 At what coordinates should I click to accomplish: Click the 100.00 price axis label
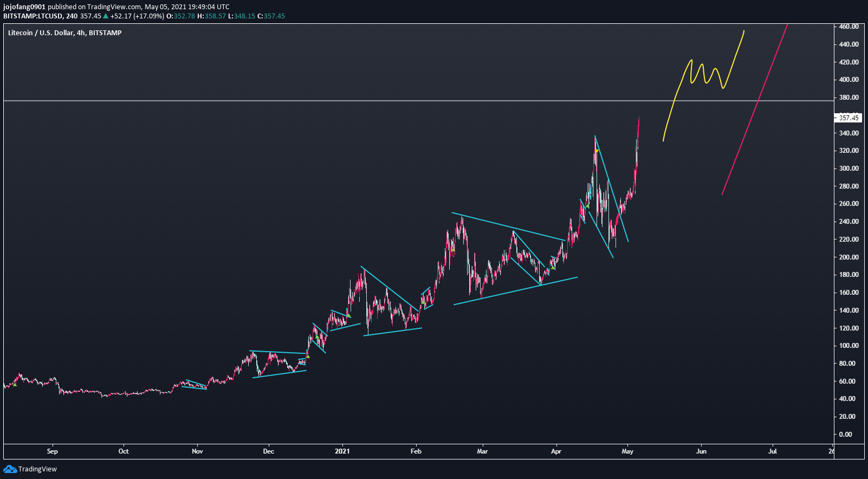point(848,346)
